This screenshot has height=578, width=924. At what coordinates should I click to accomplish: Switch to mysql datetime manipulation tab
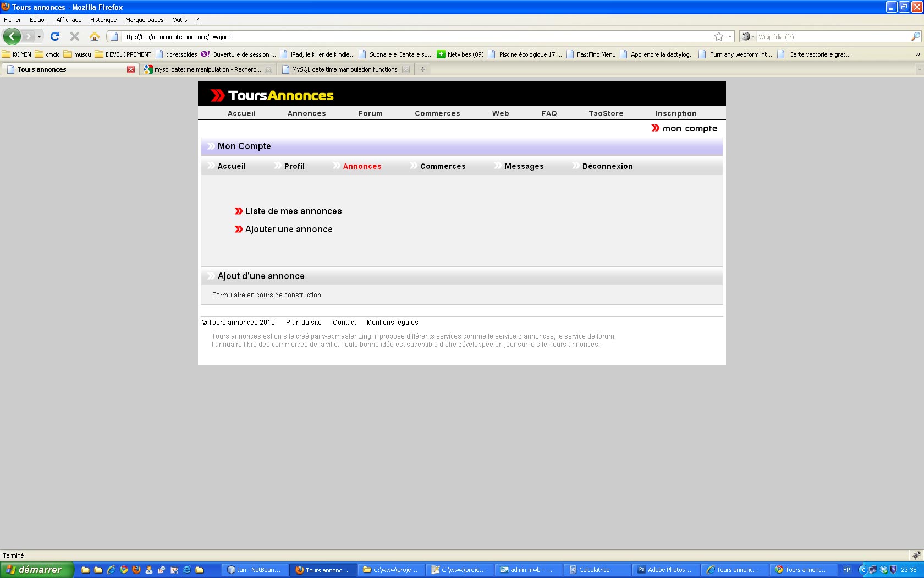click(207, 69)
